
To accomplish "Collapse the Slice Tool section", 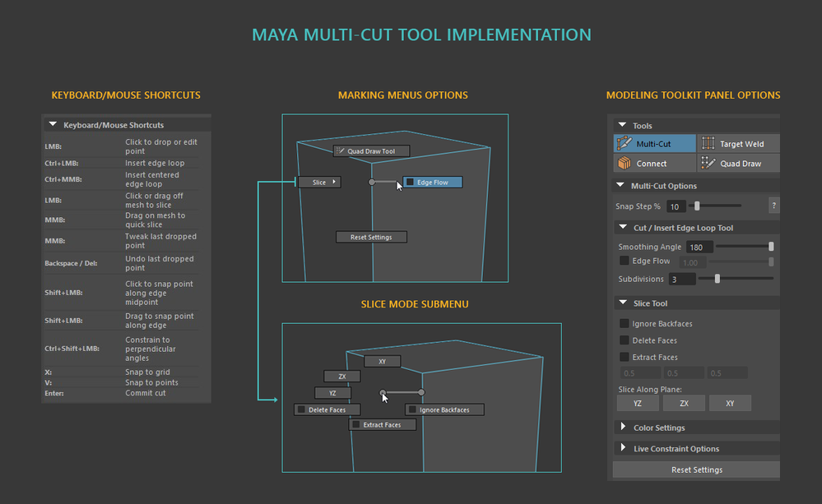I will 623,303.
